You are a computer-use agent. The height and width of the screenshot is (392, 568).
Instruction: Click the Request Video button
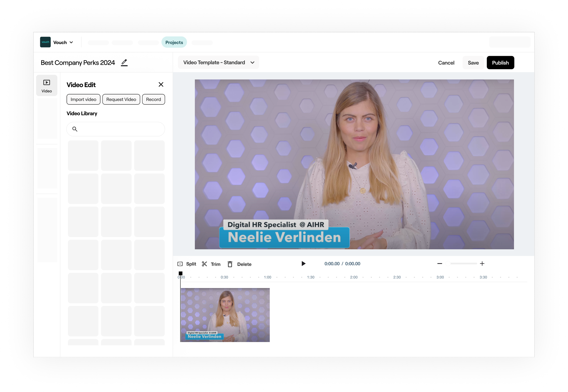click(121, 99)
